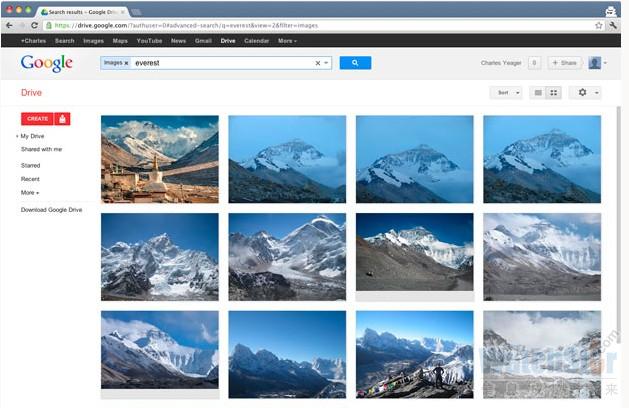This screenshot has width=629, height=408.
Task: Open the Sort dropdown
Action: coord(505,93)
